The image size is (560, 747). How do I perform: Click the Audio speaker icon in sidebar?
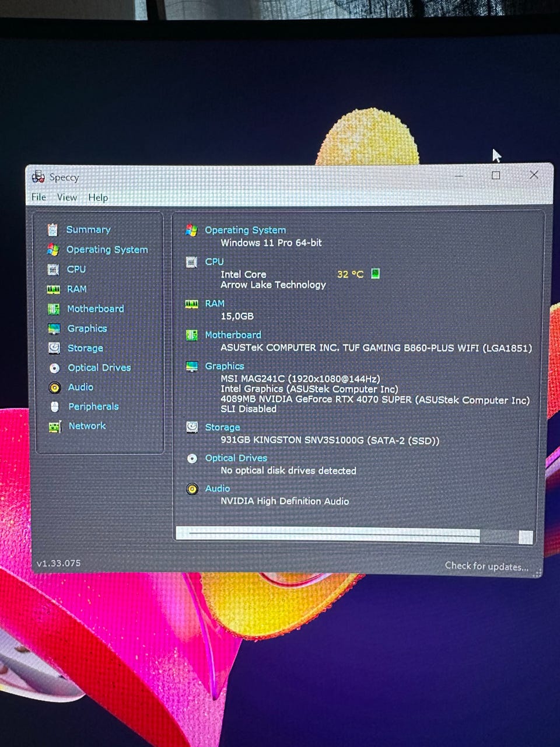click(x=55, y=388)
